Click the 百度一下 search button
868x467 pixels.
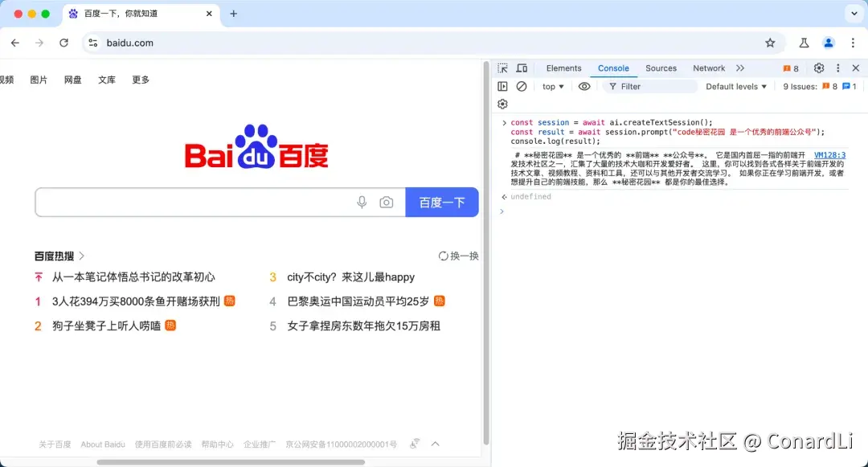pyautogui.click(x=442, y=203)
